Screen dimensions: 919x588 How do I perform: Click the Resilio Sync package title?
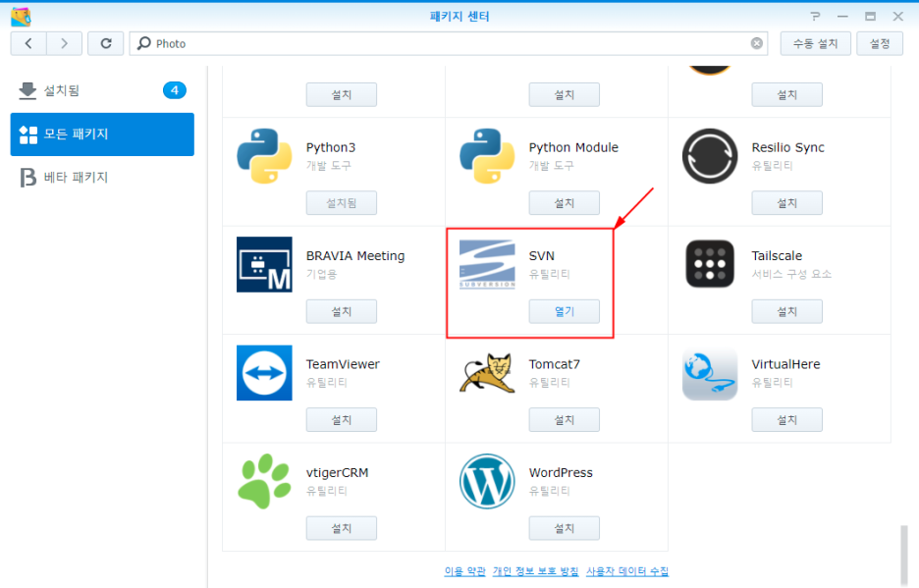tap(787, 147)
